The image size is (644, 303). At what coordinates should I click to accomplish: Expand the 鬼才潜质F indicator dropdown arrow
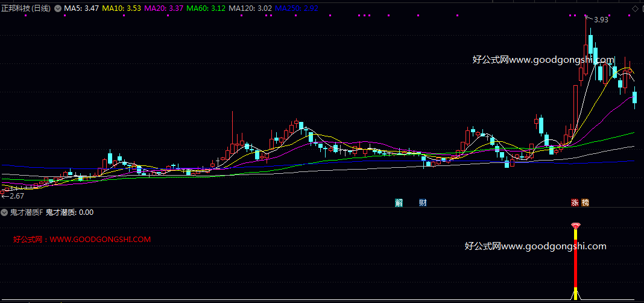[5, 212]
